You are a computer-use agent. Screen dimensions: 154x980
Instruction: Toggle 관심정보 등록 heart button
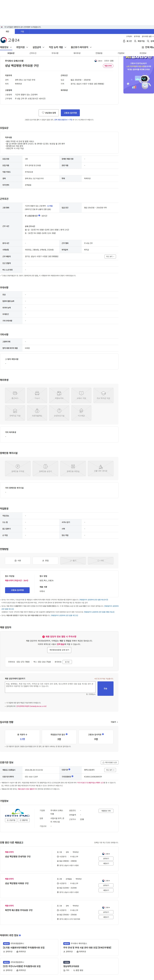tap(49, 113)
